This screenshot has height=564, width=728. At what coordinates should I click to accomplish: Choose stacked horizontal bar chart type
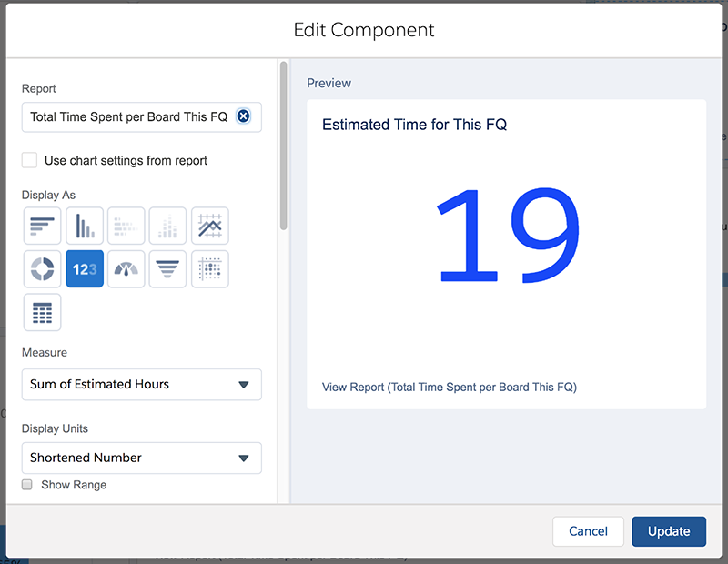click(126, 226)
